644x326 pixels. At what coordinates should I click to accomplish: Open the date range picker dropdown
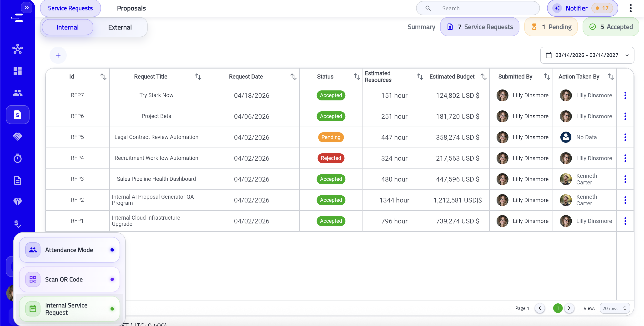click(x=587, y=55)
